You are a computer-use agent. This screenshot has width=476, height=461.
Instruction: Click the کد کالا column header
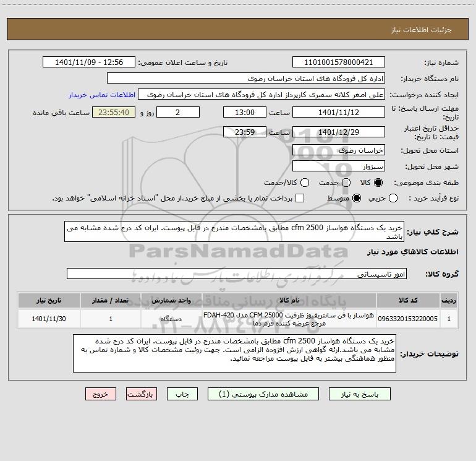pyautogui.click(x=408, y=301)
